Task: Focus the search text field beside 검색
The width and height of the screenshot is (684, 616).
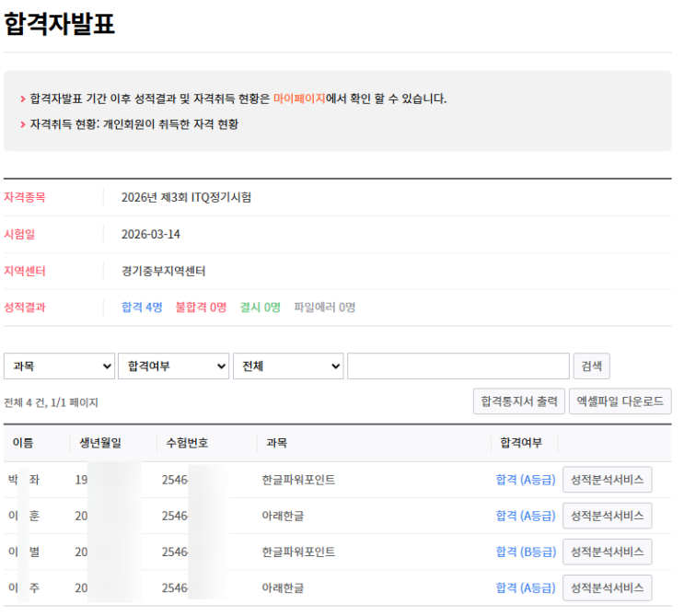Action: 458,366
